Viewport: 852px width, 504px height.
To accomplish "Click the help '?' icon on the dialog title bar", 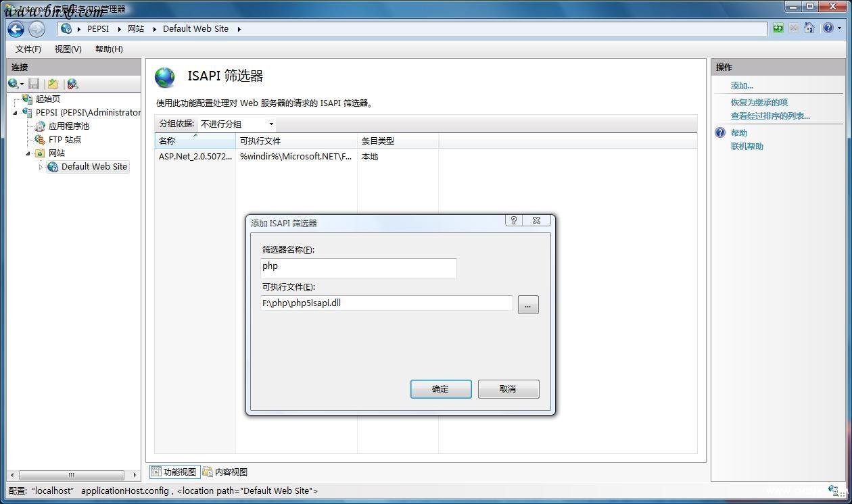I will click(x=513, y=220).
